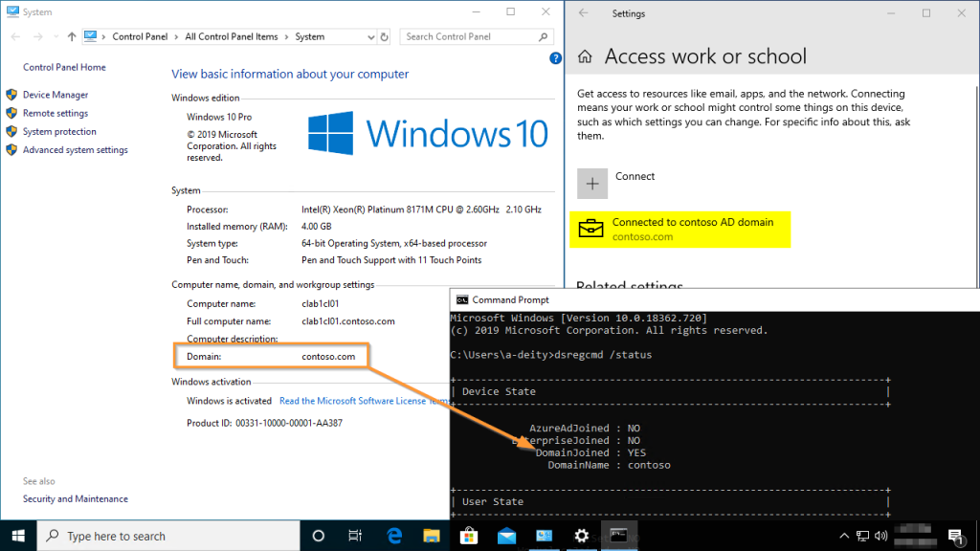Click 'View basic information about your computer' heading
The width and height of the screenshot is (980, 551).
coord(290,74)
